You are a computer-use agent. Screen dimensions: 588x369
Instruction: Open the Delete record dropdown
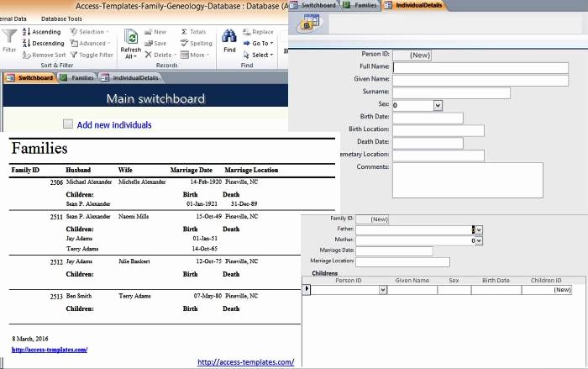tap(160, 55)
